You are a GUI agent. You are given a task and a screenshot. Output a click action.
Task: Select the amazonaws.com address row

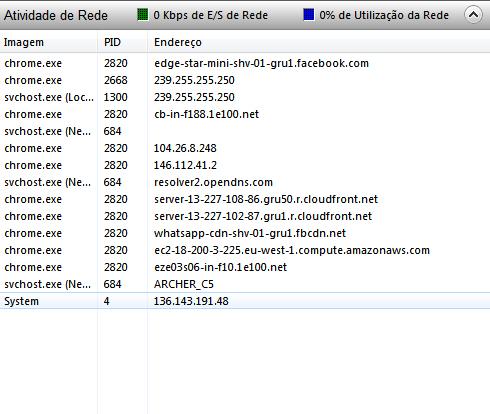point(245,250)
